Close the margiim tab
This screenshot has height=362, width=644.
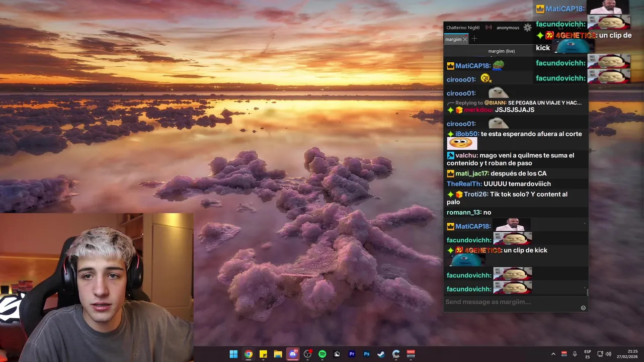click(465, 39)
